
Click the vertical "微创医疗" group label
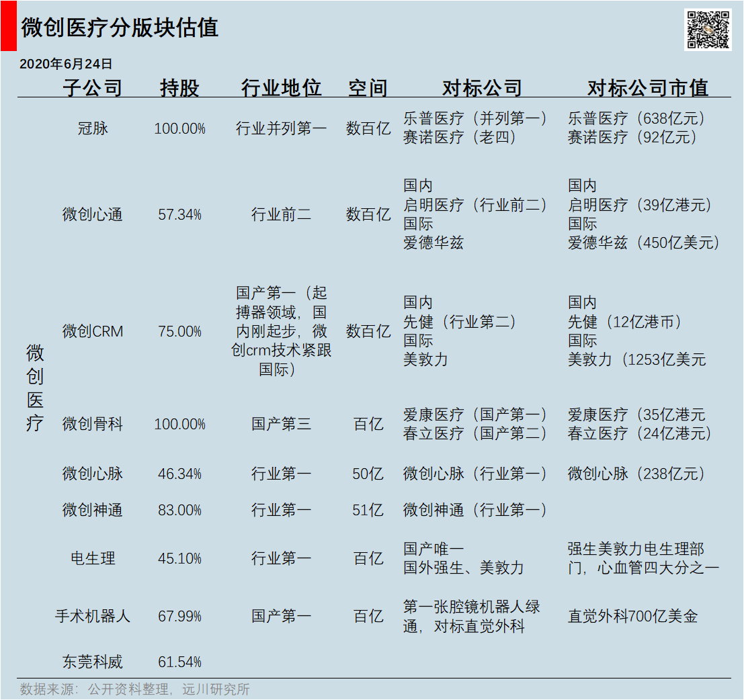pos(35,388)
